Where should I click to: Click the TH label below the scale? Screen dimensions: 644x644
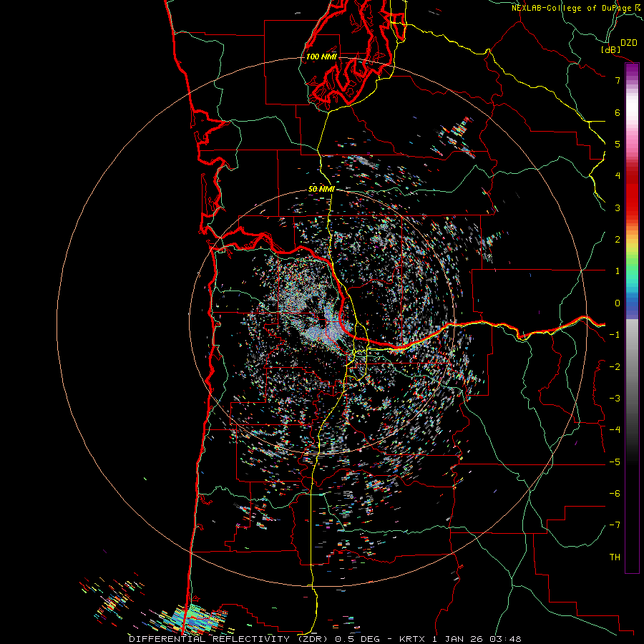click(615, 557)
